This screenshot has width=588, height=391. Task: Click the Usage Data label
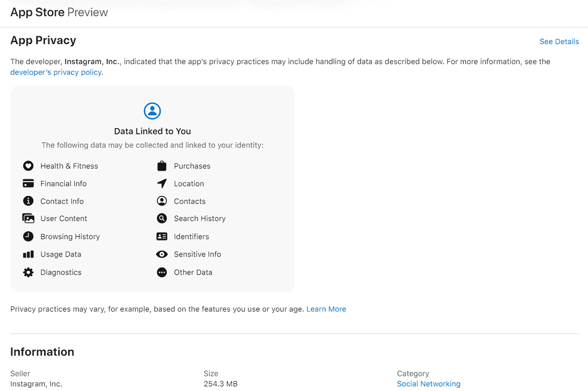(x=61, y=254)
